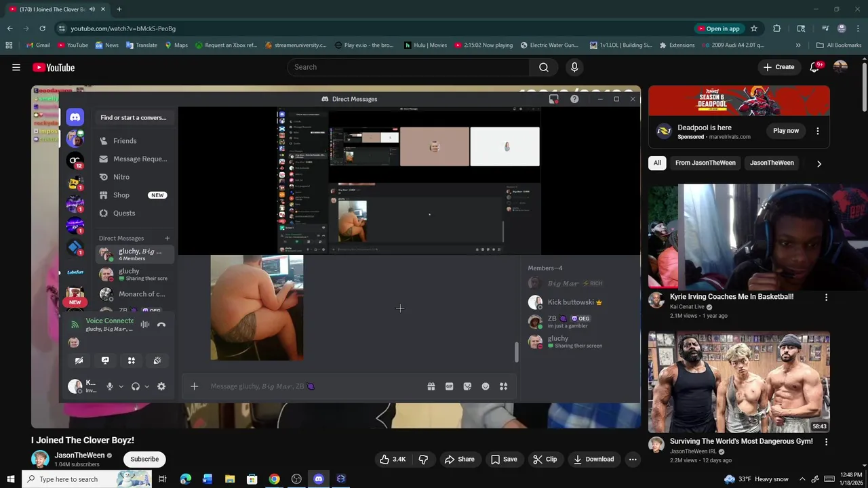Open JasonTheWeen channel avatar below the video
The width and height of the screenshot is (868, 488).
tap(40, 460)
